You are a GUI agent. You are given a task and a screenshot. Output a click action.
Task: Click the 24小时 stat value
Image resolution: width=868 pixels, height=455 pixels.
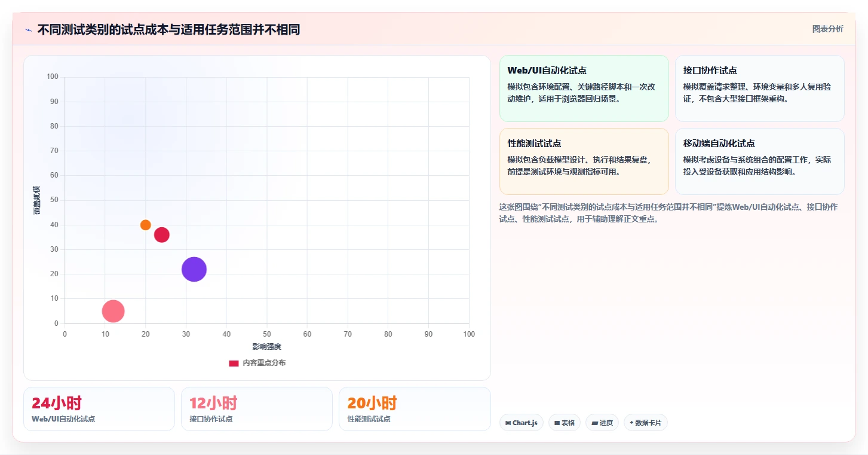point(57,403)
